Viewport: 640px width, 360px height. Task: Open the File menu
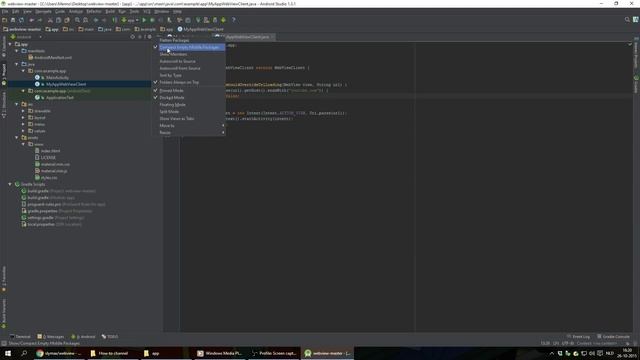point(4,11)
